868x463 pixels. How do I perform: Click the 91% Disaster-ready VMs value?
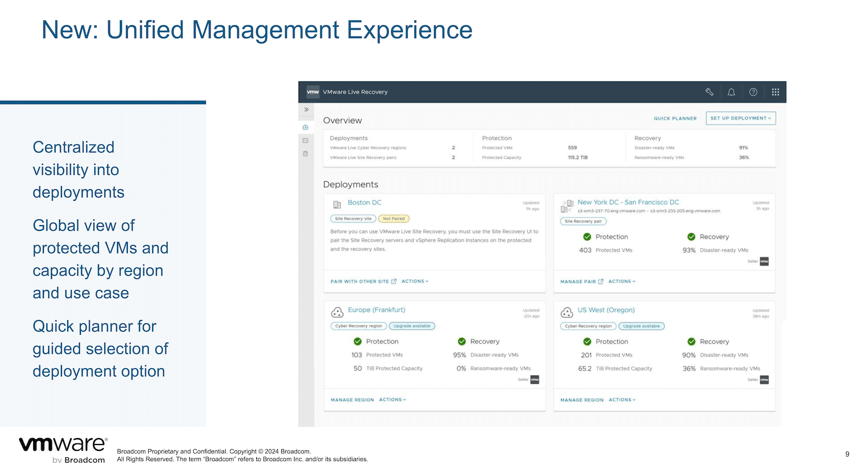tap(744, 148)
